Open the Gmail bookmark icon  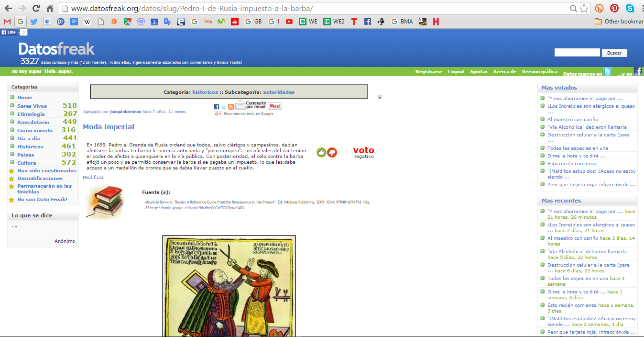pyautogui.click(x=7, y=22)
